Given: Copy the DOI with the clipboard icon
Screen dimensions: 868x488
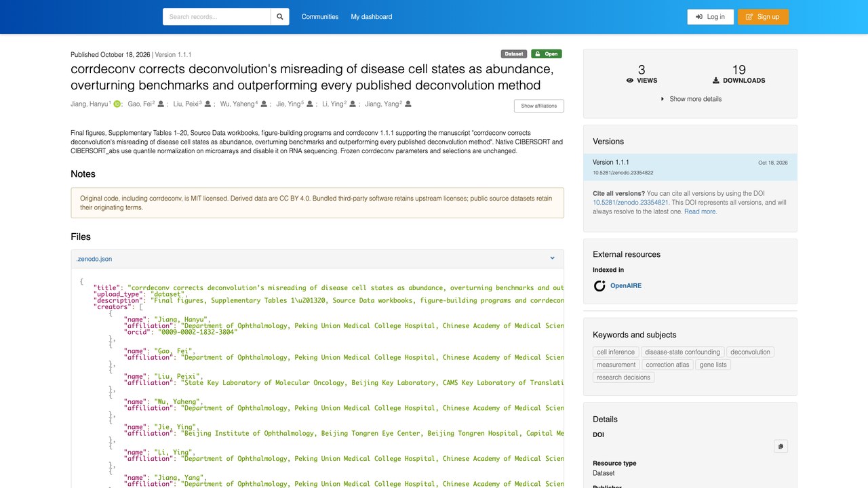Looking at the screenshot, I should click(781, 447).
